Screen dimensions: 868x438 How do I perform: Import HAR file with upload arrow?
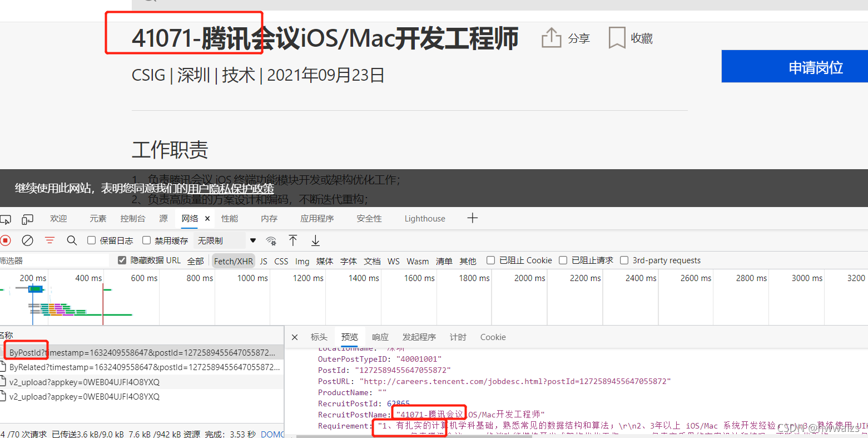pos(293,240)
